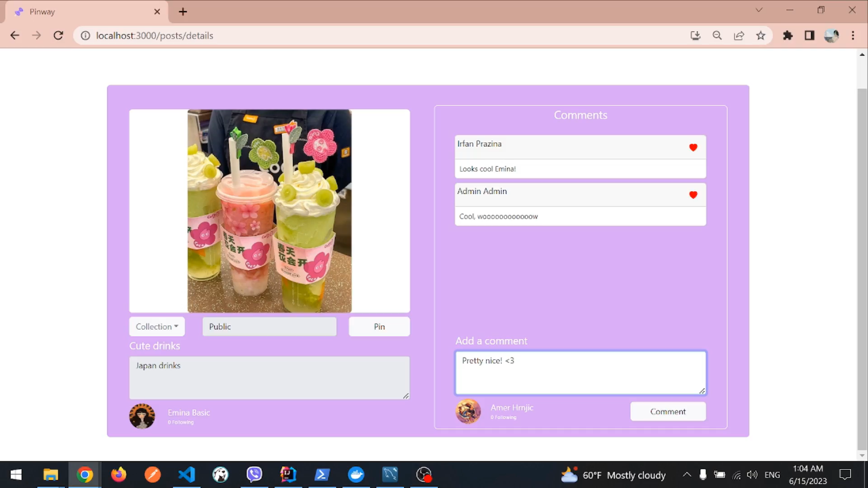Expand the Collection dropdown

click(157, 327)
